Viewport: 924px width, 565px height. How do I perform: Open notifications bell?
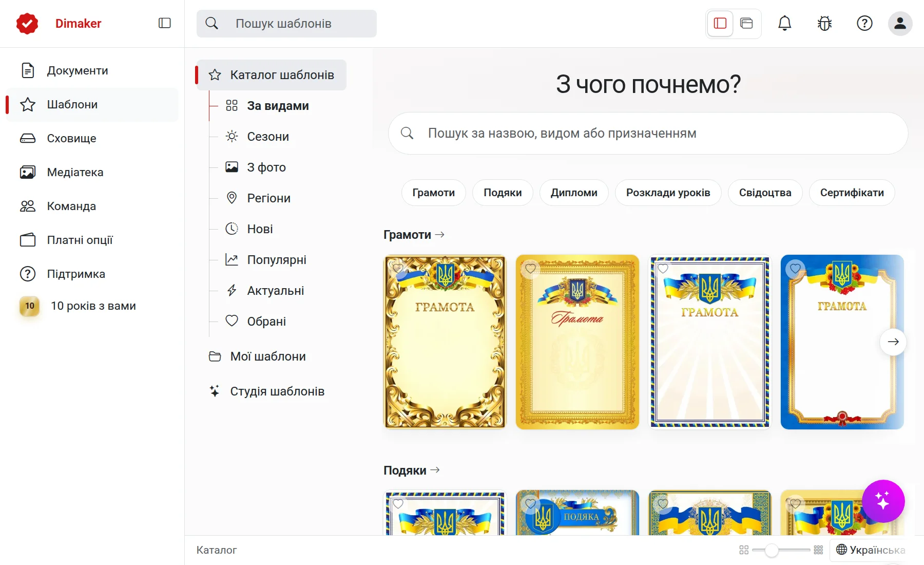[x=784, y=23]
